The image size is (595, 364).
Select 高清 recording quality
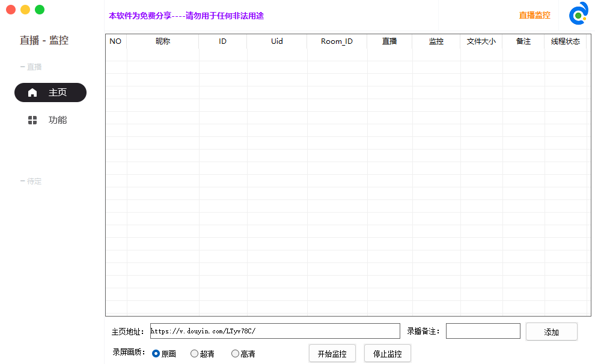pos(235,354)
